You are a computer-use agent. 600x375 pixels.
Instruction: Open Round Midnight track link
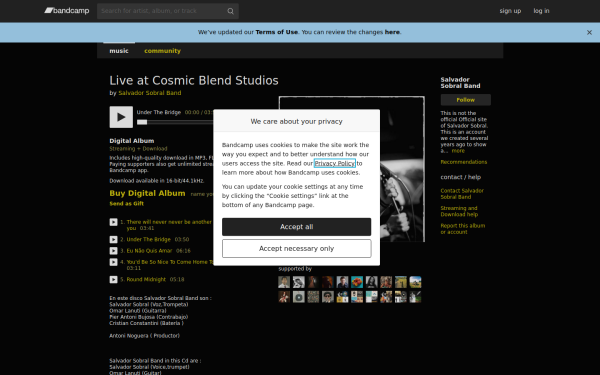pos(146,279)
